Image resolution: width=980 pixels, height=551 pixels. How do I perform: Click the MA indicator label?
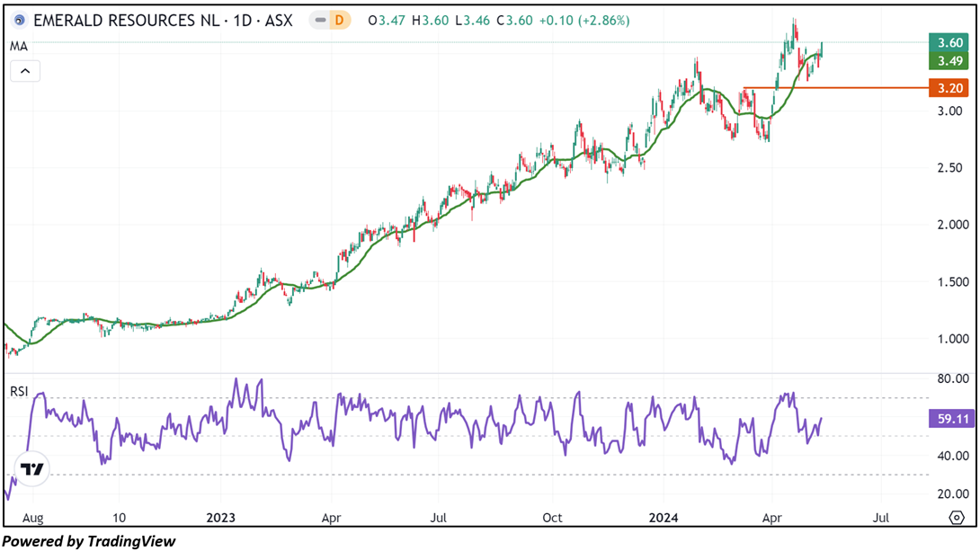19,46
